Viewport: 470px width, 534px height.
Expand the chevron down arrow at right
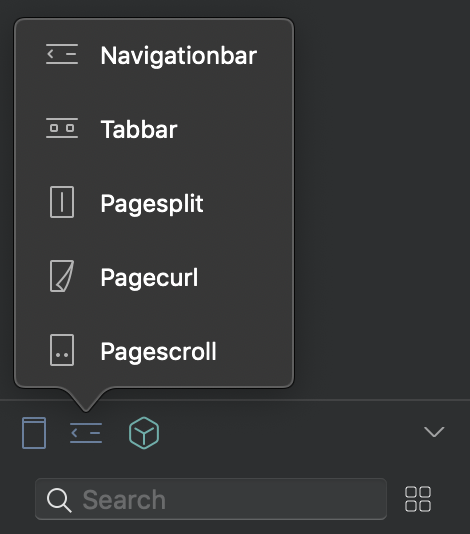tap(434, 432)
